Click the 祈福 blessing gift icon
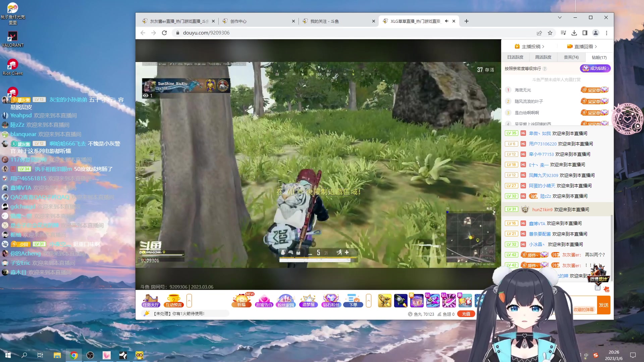Image resolution: width=644 pixels, height=362 pixels. tap(241, 301)
